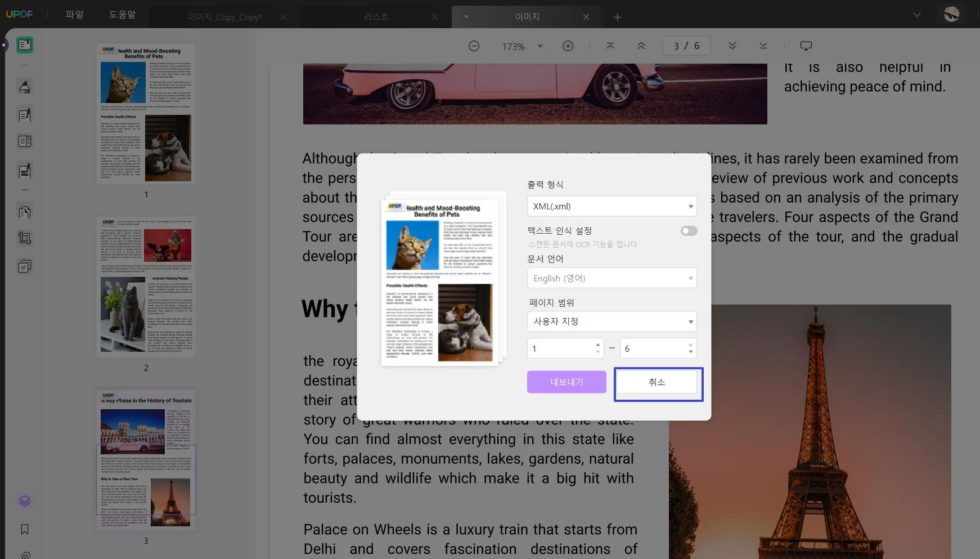Viewport: 980px width, 559px height.
Task: Switch to the 리스트 tab
Action: point(376,17)
